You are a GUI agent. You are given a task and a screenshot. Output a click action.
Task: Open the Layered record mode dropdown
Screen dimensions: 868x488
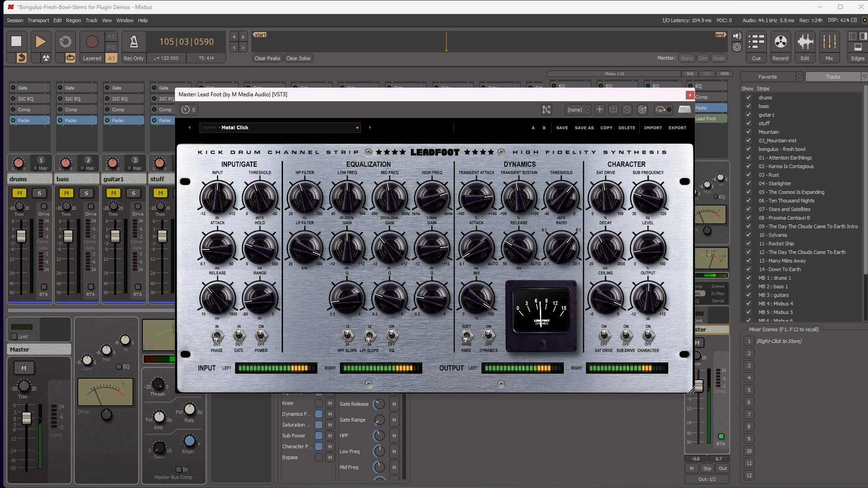[x=92, y=58]
